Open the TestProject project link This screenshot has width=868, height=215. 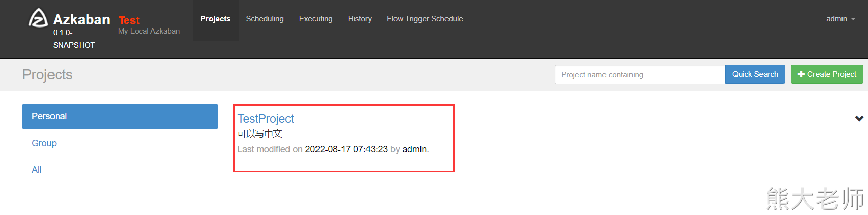coord(266,119)
